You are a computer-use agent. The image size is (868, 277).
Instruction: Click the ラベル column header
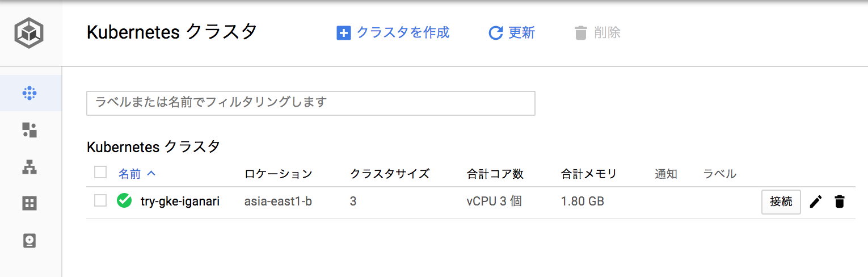[719, 174]
